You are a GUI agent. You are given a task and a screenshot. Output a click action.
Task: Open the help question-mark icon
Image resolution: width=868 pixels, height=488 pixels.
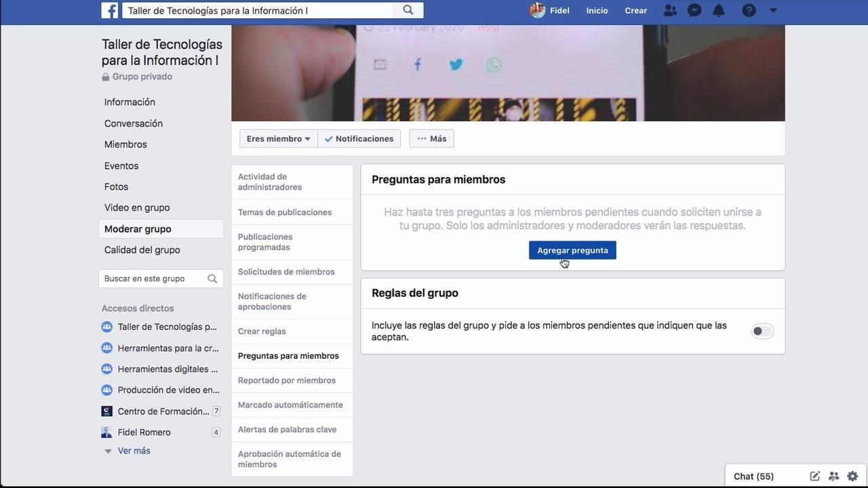749,10
